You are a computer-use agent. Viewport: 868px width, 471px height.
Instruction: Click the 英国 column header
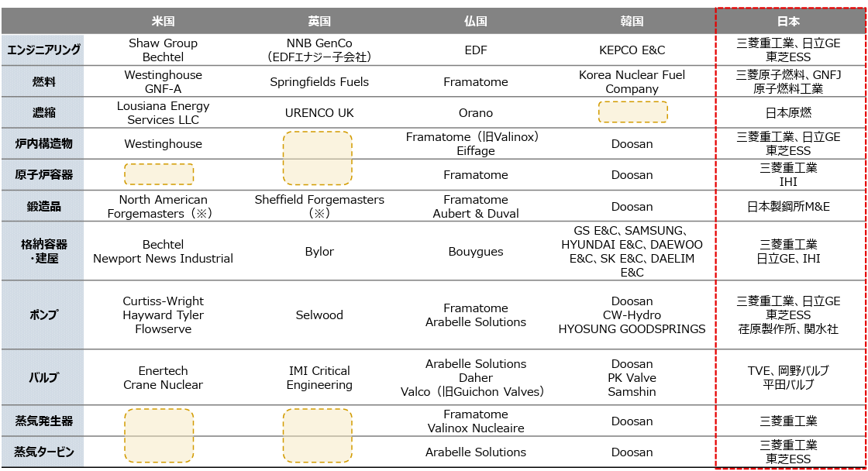(x=319, y=22)
